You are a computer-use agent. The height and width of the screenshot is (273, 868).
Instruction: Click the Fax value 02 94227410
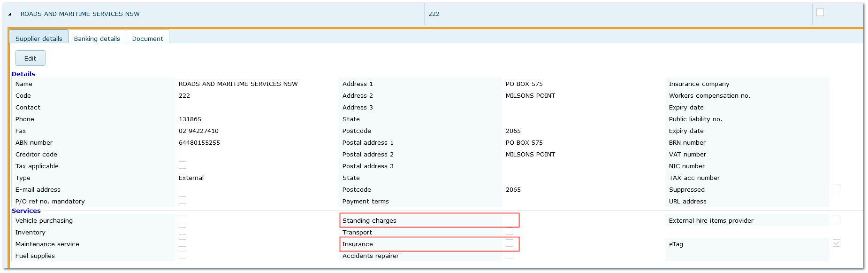coord(198,131)
